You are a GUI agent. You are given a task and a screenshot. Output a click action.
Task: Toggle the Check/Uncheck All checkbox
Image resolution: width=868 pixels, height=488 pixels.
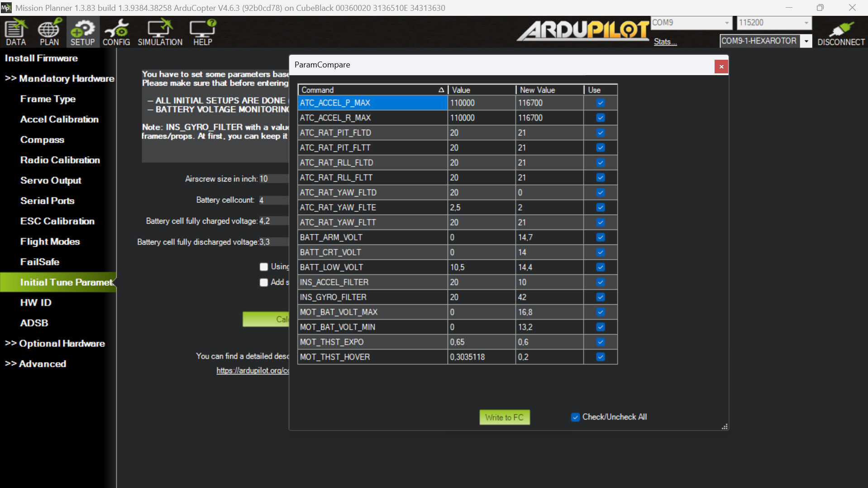click(575, 417)
